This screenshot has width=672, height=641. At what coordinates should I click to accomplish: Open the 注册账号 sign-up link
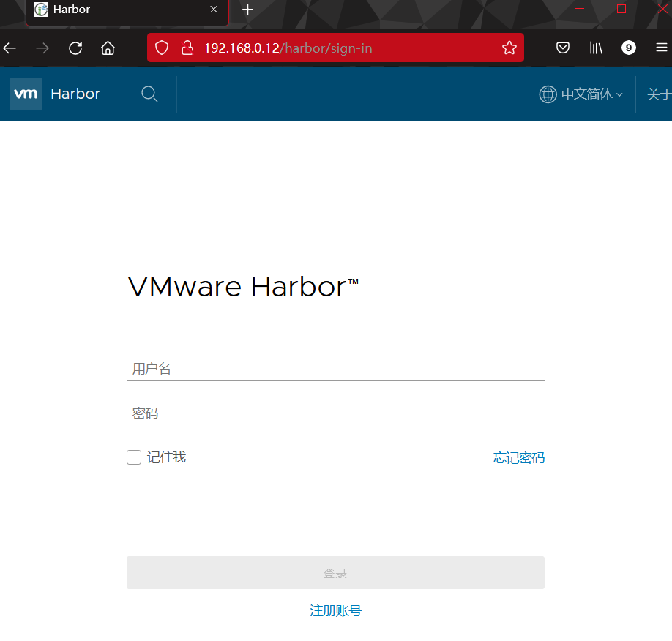(x=335, y=610)
